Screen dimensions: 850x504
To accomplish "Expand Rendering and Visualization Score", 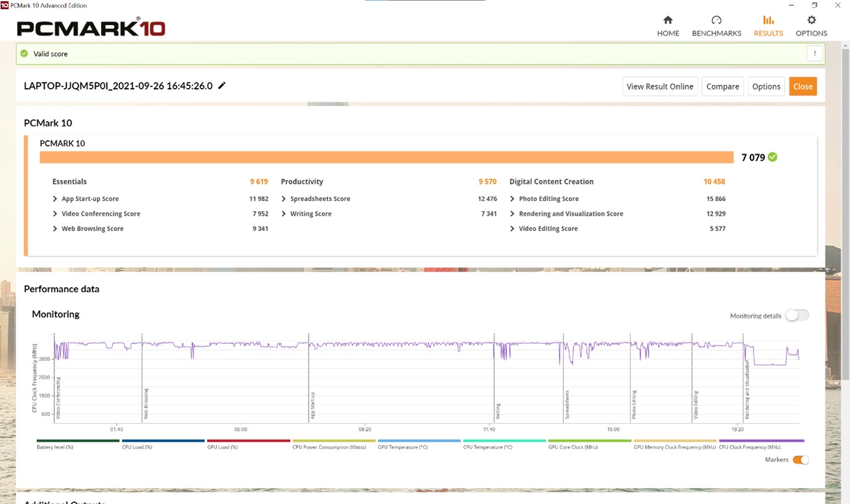I will pyautogui.click(x=513, y=214).
